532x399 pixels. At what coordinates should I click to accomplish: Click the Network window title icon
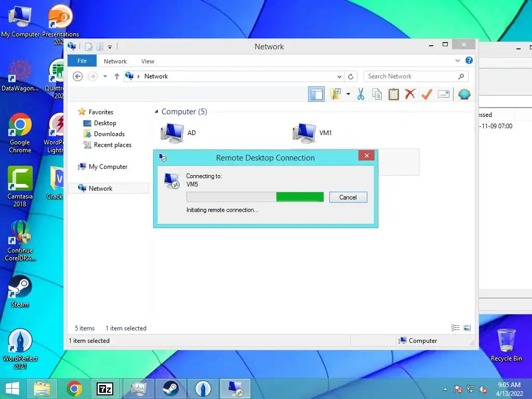coord(72,46)
